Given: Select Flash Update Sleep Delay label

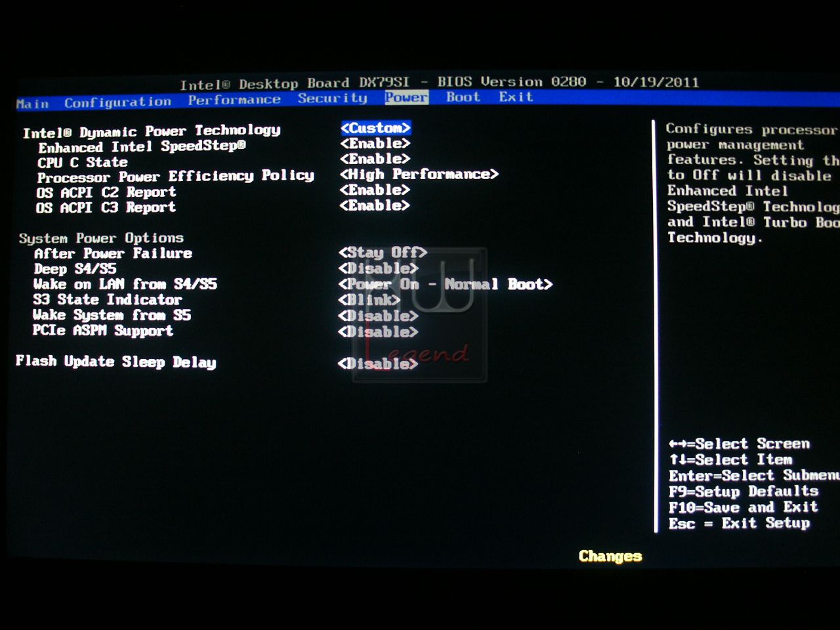Looking at the screenshot, I should pyautogui.click(x=115, y=362).
